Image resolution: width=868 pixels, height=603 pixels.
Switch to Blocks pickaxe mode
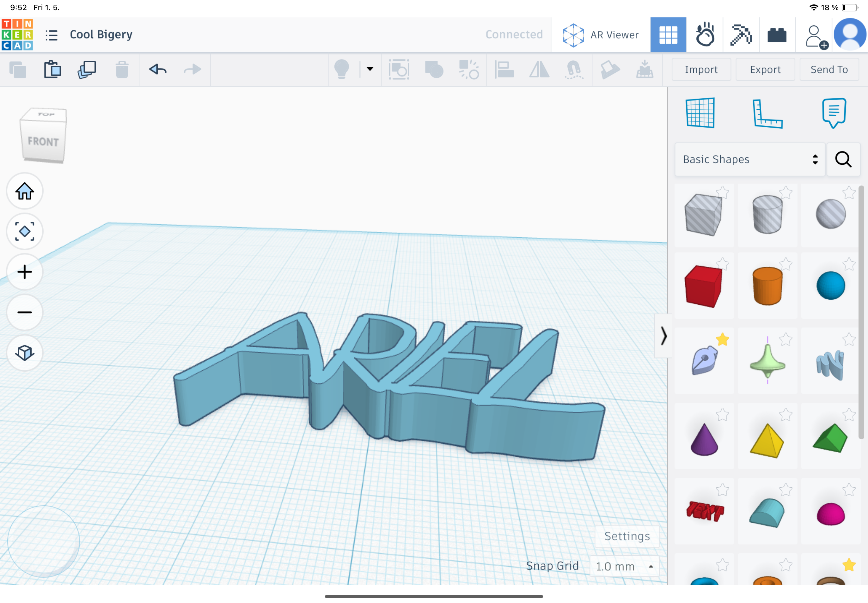pos(741,35)
